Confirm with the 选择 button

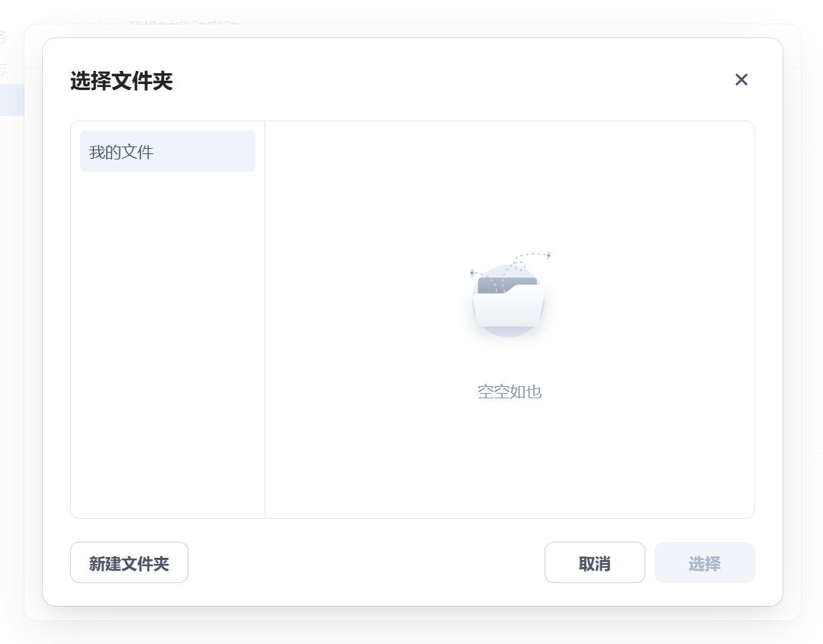click(704, 563)
